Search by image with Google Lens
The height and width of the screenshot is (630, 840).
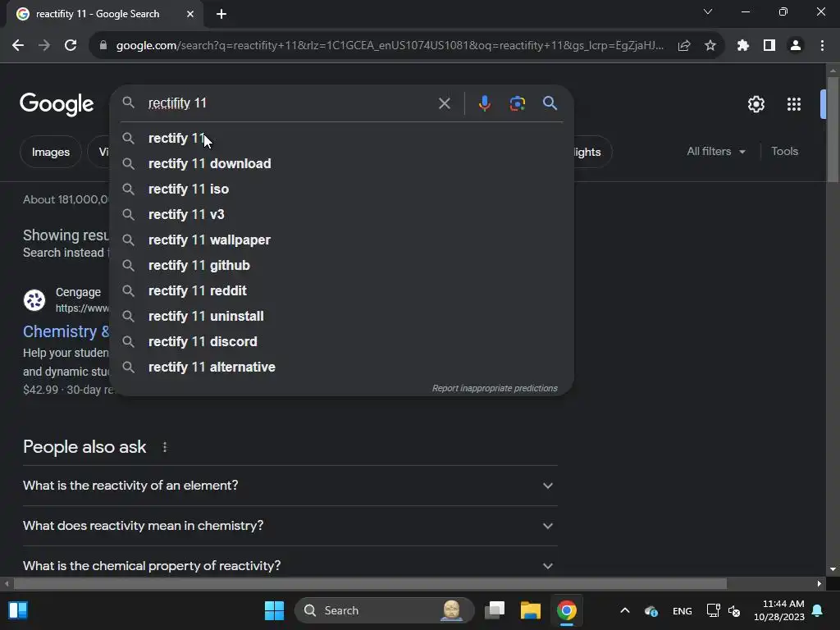tap(517, 103)
